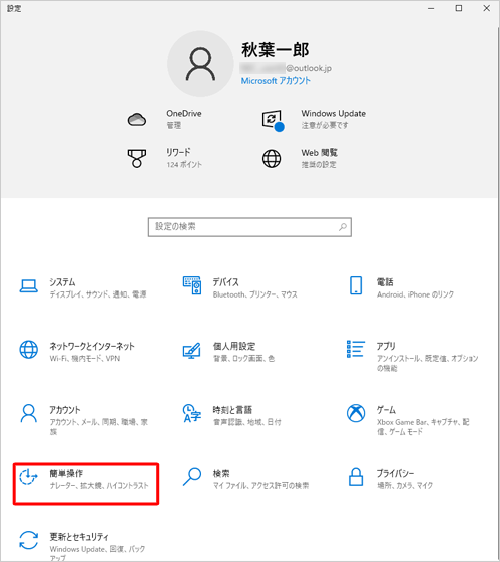
Task: Open the リワード medal icon
Action: pos(137,158)
